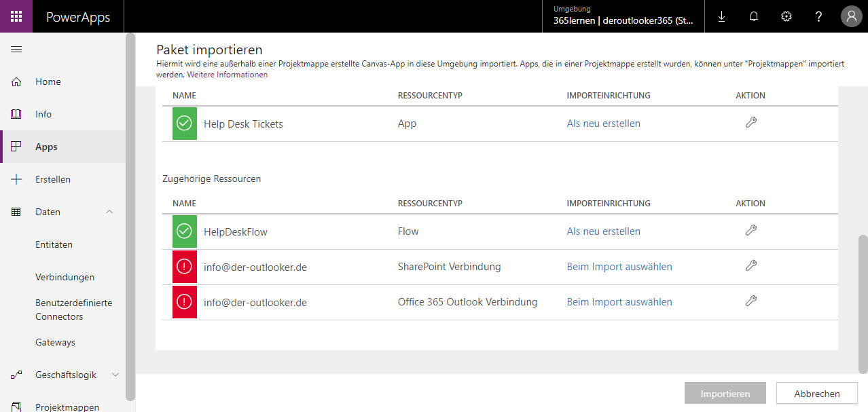Open the help question mark icon

[819, 16]
